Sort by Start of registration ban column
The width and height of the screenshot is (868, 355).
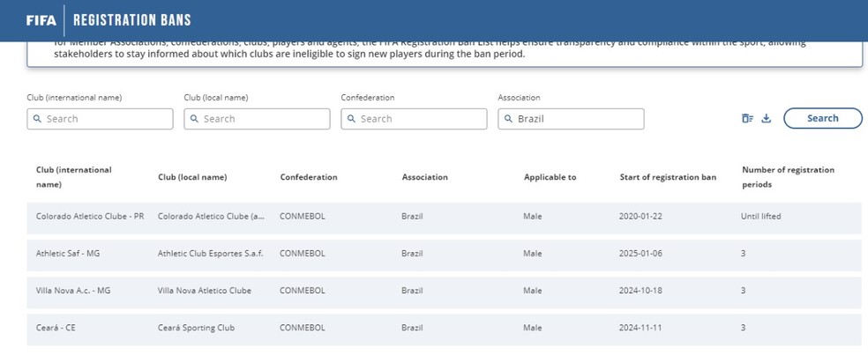point(668,177)
